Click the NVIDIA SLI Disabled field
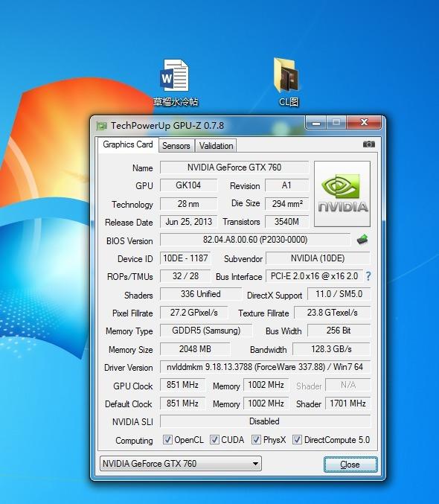 [265, 421]
